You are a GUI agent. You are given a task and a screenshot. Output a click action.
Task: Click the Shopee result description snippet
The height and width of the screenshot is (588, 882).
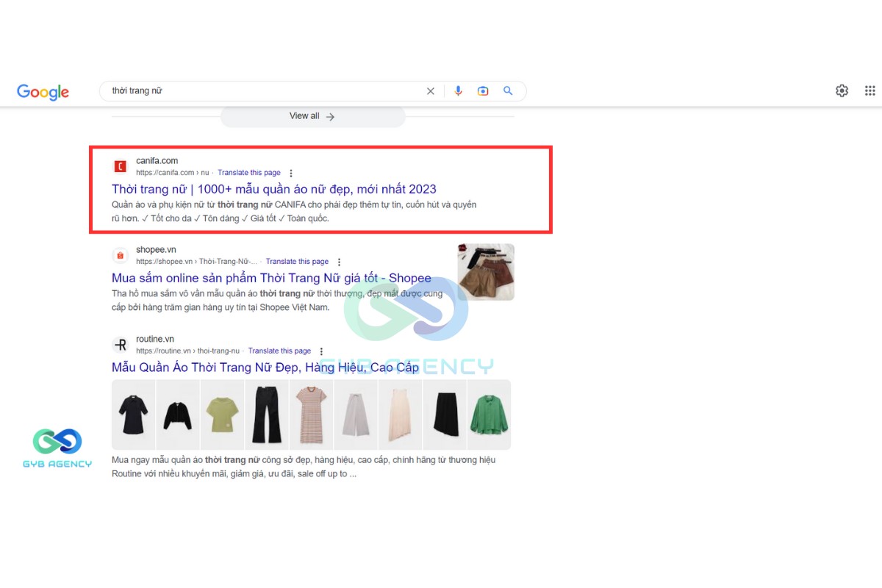point(277,301)
